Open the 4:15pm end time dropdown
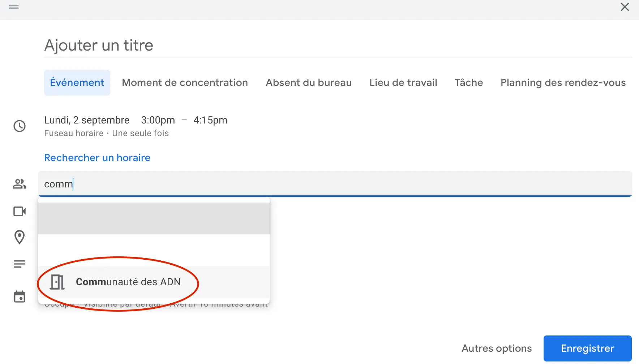 tap(210, 120)
